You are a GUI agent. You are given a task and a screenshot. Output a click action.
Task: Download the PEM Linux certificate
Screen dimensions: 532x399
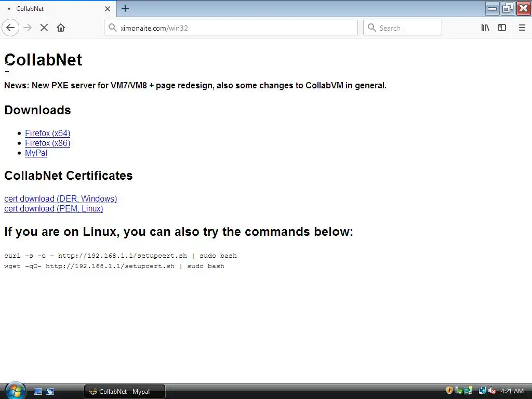coord(54,209)
